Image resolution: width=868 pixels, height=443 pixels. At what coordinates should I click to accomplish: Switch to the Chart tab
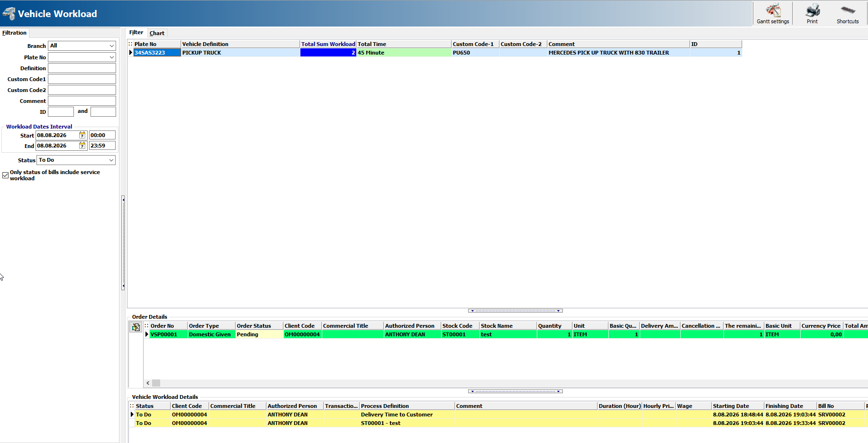pos(157,33)
